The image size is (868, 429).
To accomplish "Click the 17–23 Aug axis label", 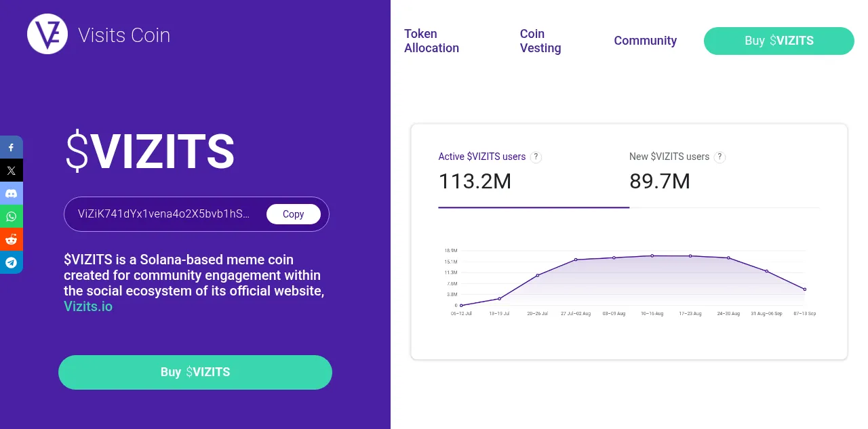I will pyautogui.click(x=690, y=314).
